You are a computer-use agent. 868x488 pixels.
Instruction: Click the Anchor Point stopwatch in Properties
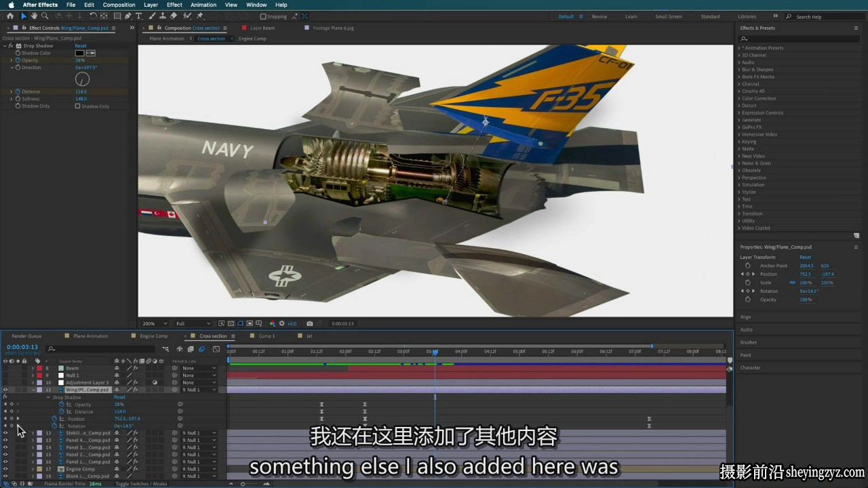coord(748,266)
